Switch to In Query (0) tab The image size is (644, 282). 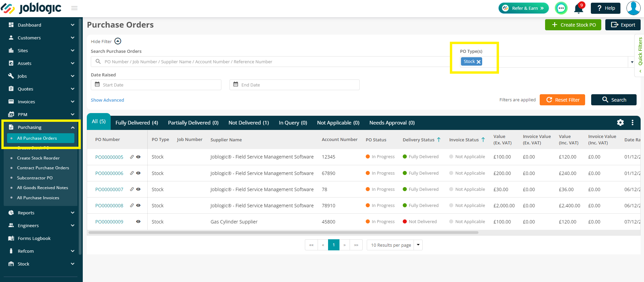coord(293,123)
